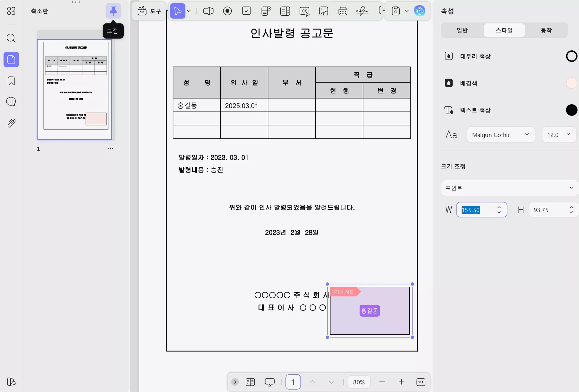
Task: Open the 포인트 size unit dropdown
Action: coord(509,188)
